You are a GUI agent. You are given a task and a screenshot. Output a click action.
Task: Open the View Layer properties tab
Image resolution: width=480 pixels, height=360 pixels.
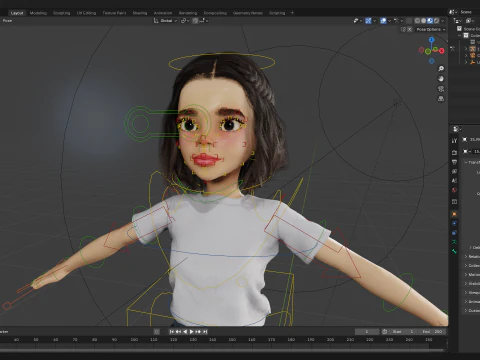[x=454, y=171]
